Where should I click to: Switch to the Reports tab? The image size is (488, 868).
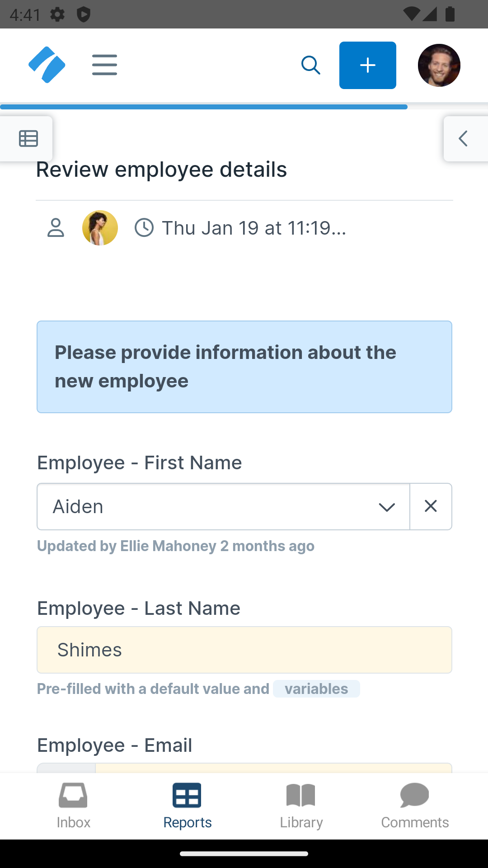click(187, 806)
